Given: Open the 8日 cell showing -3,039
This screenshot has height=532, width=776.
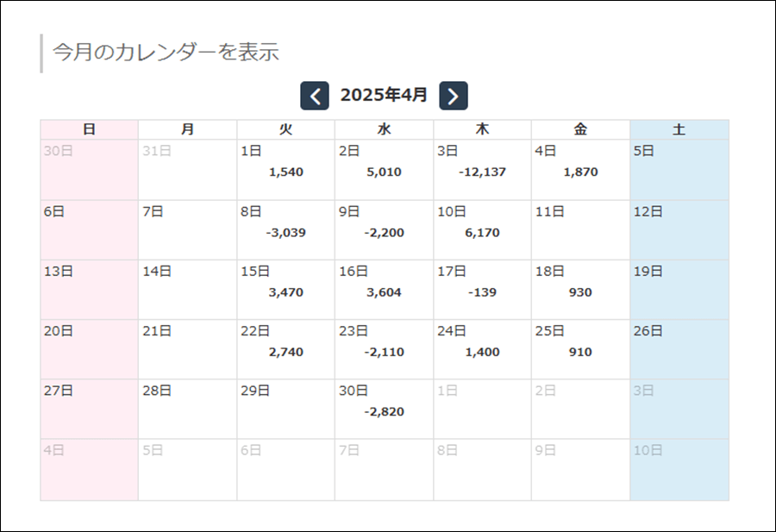Looking at the screenshot, I should 285,230.
